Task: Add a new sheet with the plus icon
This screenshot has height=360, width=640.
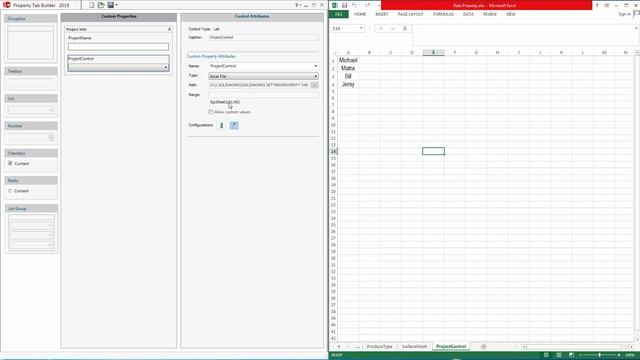Action: (x=483, y=347)
